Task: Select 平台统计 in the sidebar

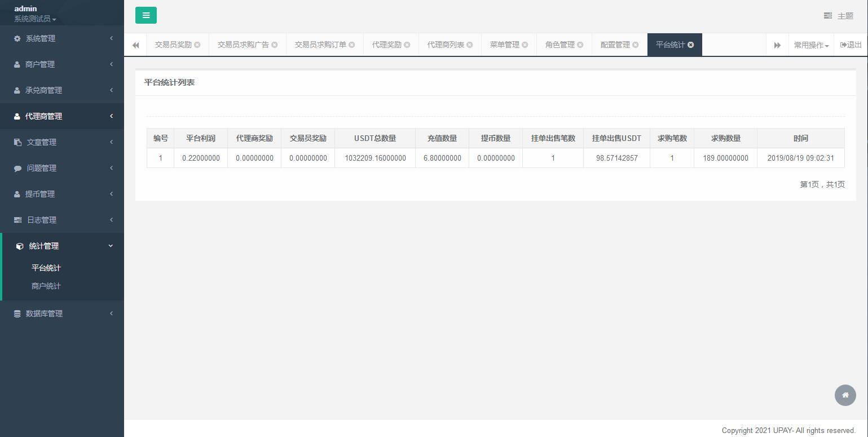Action: tap(46, 268)
